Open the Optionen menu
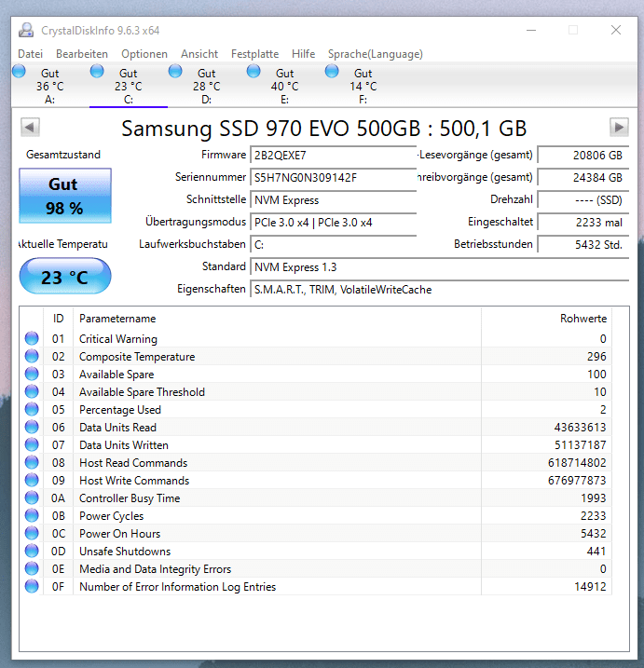The width and height of the screenshot is (644, 668). point(144,54)
